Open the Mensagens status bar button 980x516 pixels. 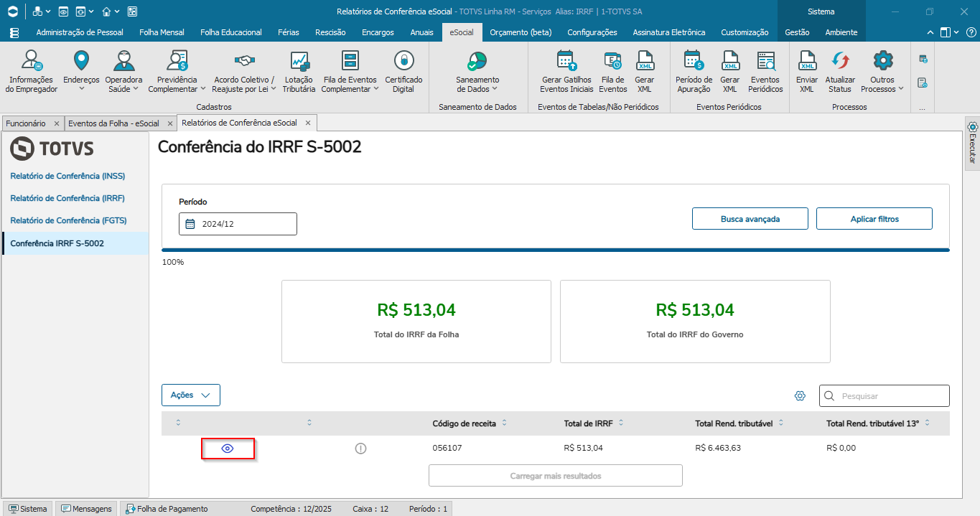[x=87, y=509]
